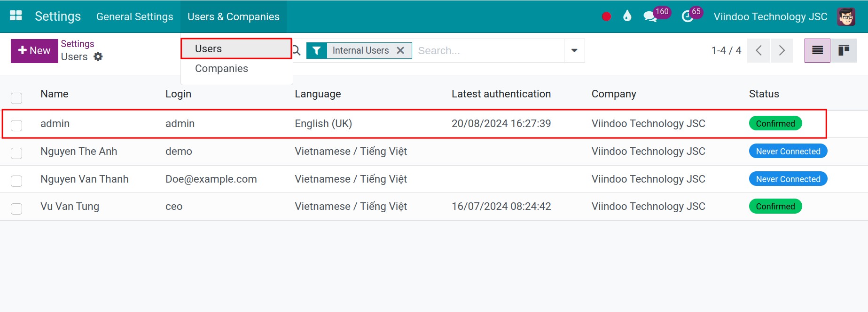This screenshot has height=312, width=868.
Task: Open the Viindoo Technology JSC company switcher
Action: tap(770, 16)
